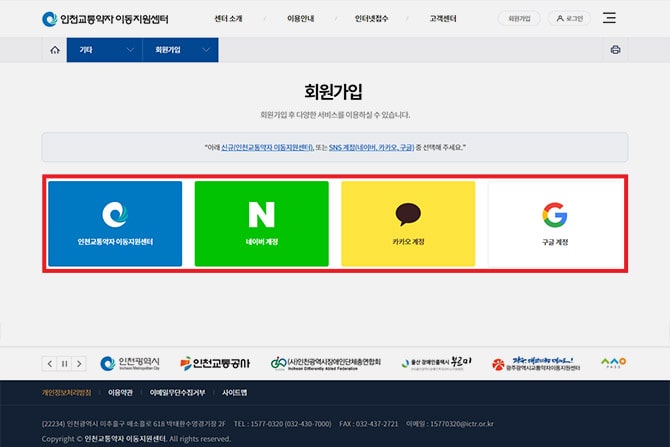Click the 회원가입 page heading
Screen dimensions: 670x447
334,91
